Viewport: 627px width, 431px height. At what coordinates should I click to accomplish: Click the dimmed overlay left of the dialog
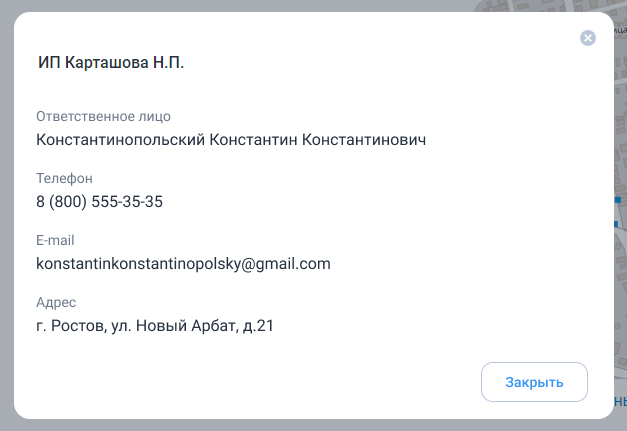tap(6, 216)
